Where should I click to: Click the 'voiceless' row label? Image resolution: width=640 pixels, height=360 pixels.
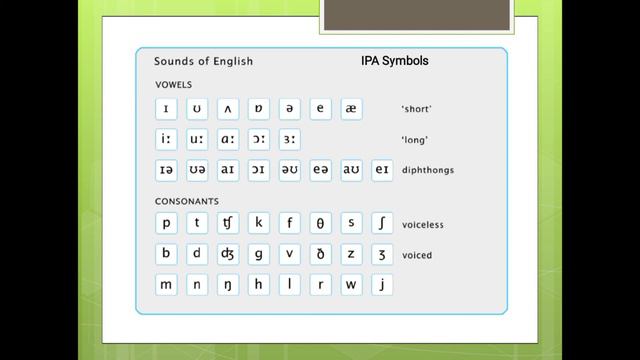tap(422, 225)
